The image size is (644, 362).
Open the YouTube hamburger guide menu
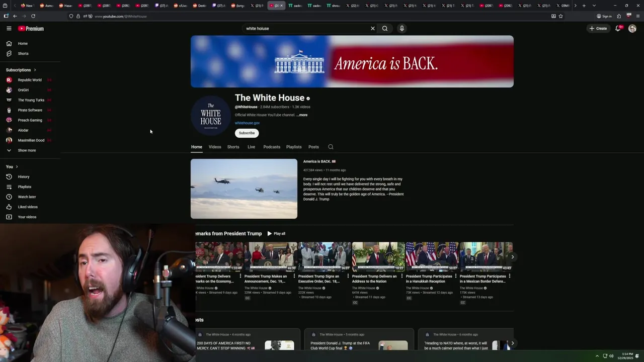coord(9,29)
